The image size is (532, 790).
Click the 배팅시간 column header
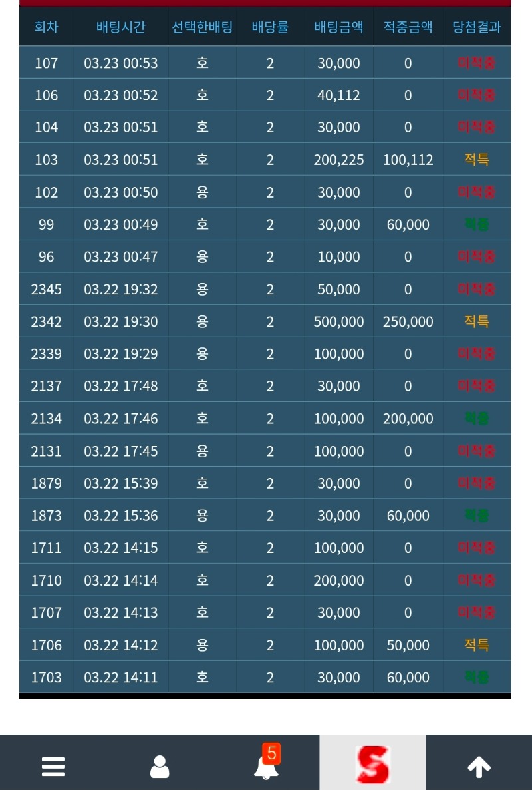tap(121, 27)
